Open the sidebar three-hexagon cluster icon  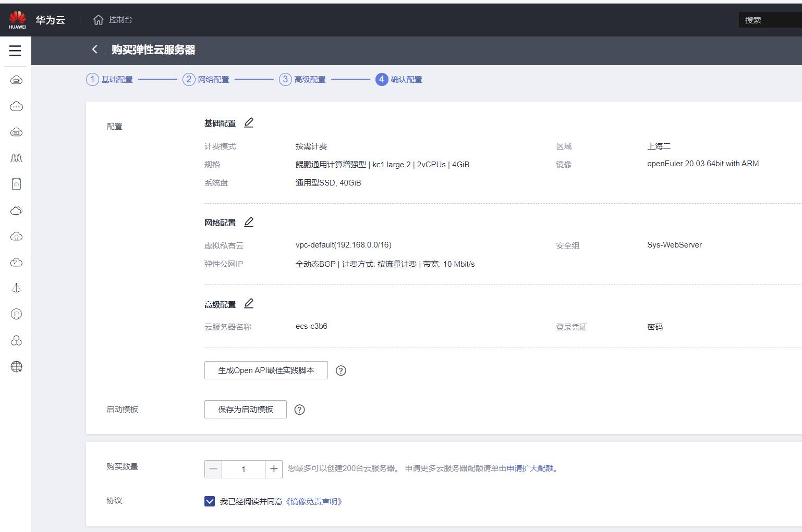16,340
